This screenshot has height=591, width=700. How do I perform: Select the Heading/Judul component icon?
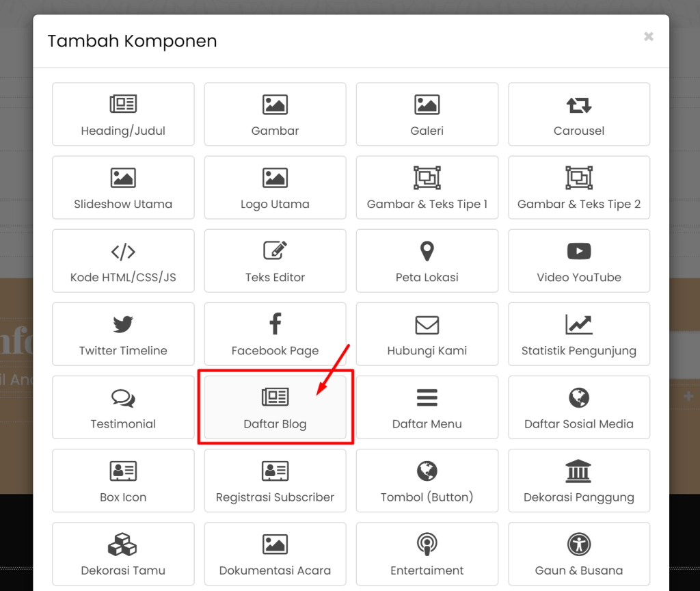[123, 105]
